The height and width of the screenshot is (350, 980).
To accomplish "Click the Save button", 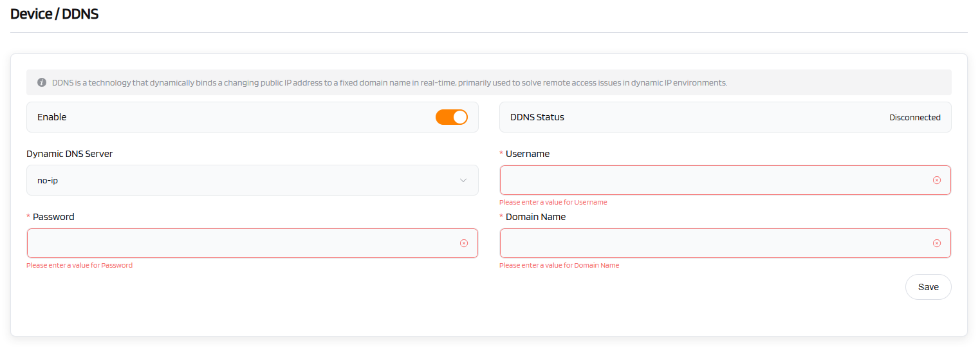I will click(x=927, y=287).
